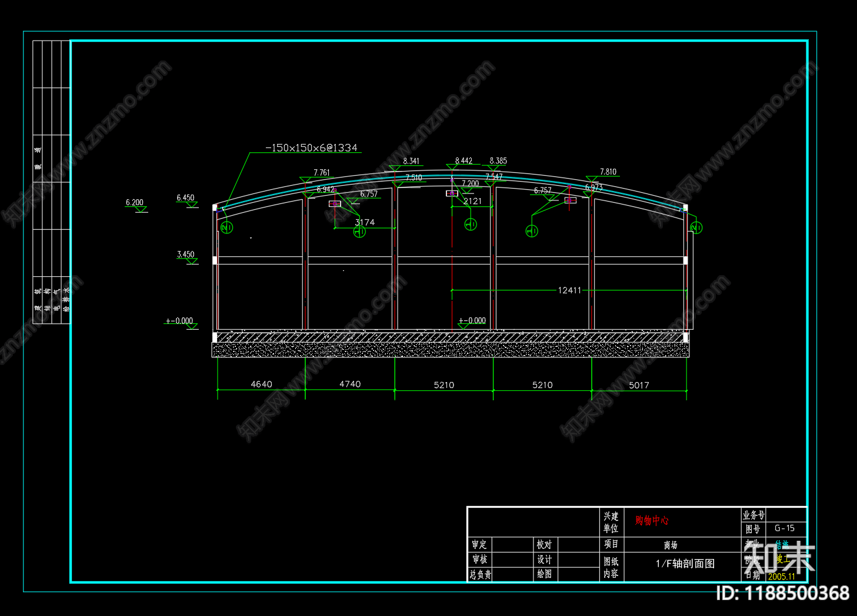Pick the 3.450 level marker text

coord(185,255)
